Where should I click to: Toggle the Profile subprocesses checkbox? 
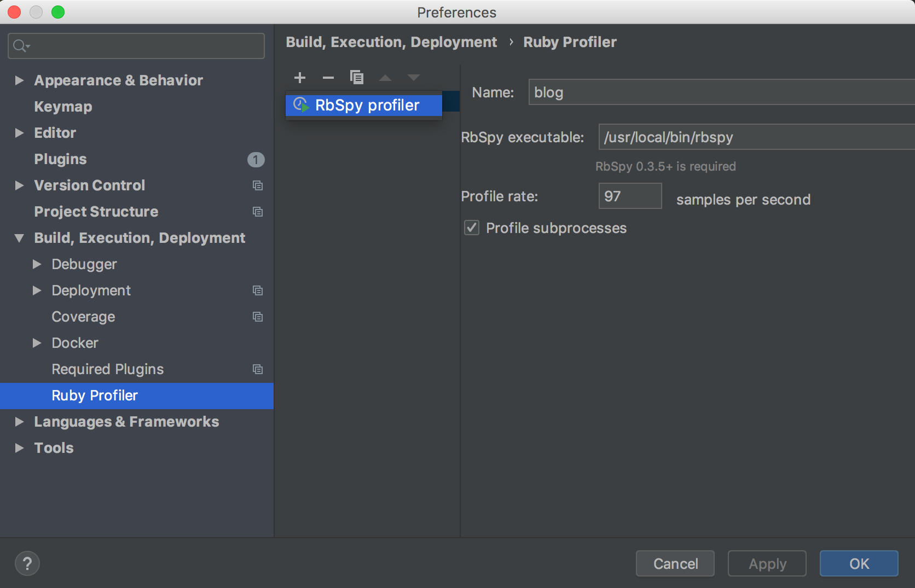(x=471, y=228)
